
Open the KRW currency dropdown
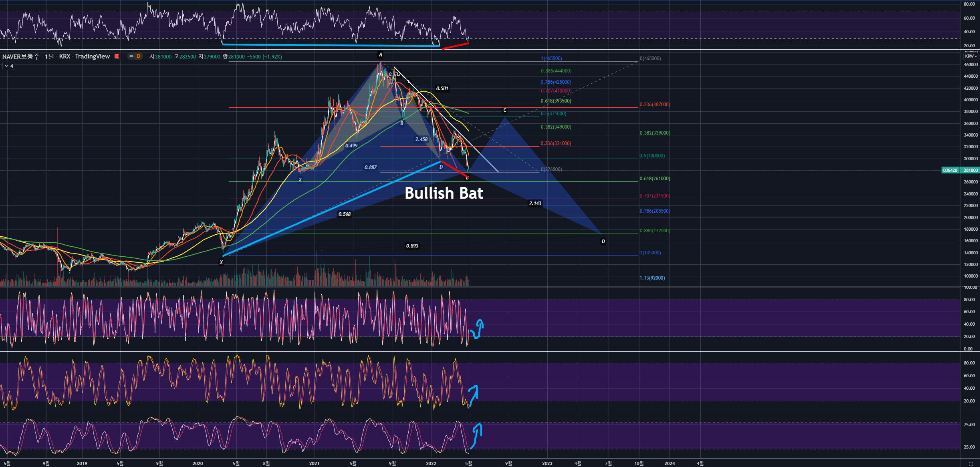click(x=970, y=56)
